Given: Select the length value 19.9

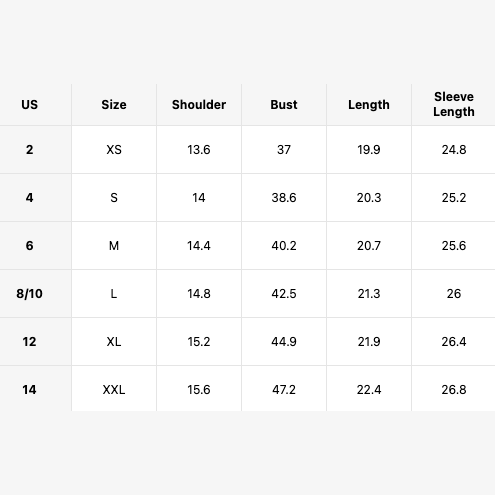Looking at the screenshot, I should [x=369, y=150].
